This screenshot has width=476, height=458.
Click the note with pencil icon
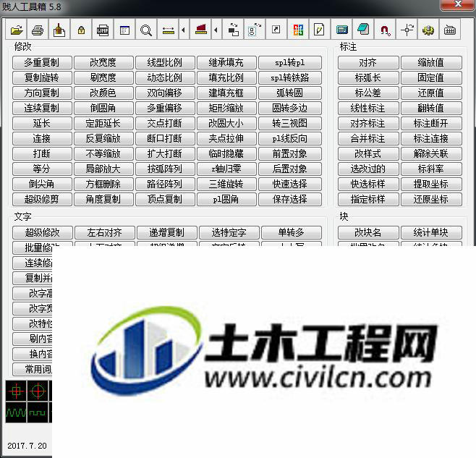point(319,30)
